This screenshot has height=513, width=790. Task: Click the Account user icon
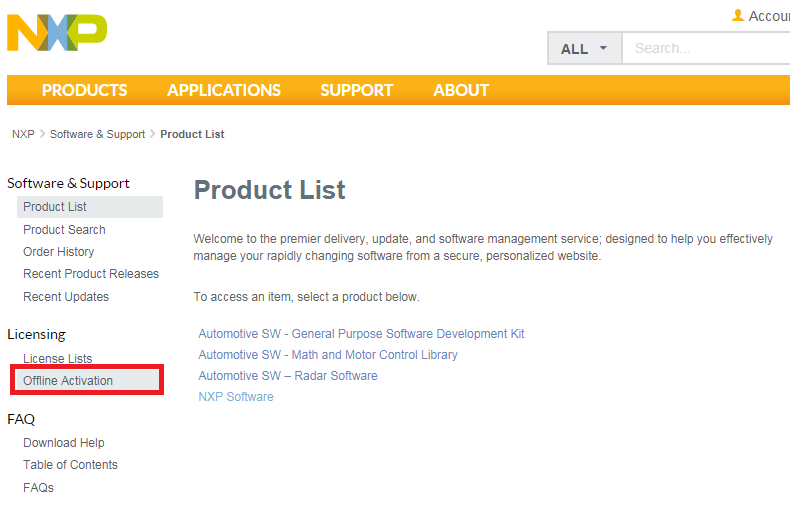click(x=738, y=16)
